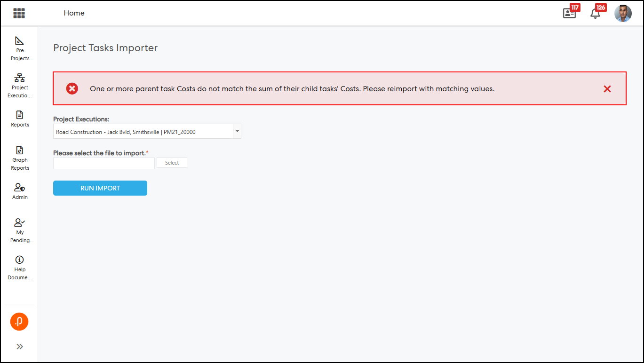This screenshot has height=363, width=644.
Task: Open the bell notifications with 126 badge
Action: [596, 13]
